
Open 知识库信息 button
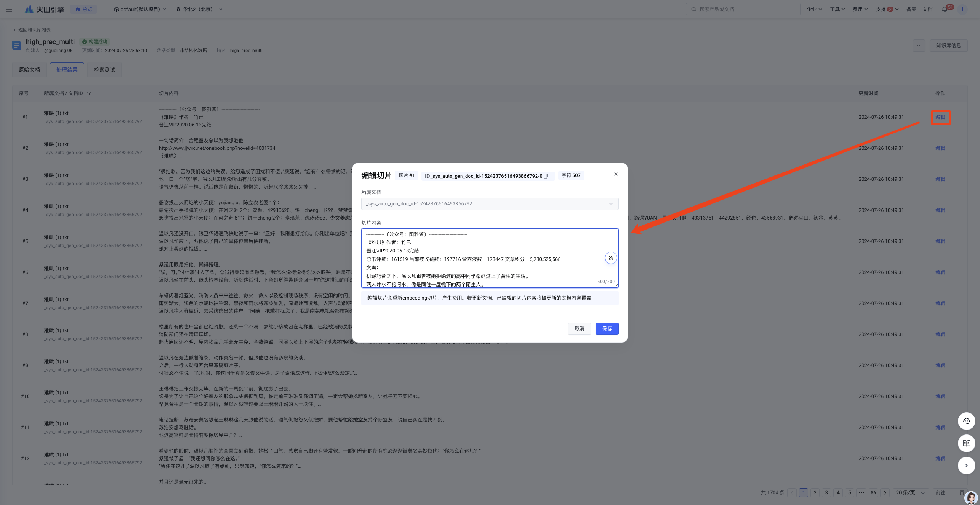(x=948, y=45)
